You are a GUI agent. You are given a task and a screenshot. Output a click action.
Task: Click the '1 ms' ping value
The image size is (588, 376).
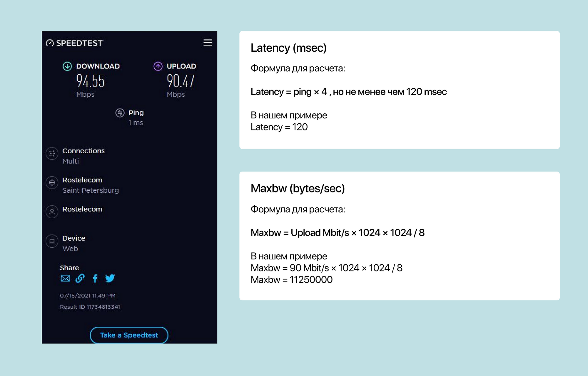pyautogui.click(x=136, y=123)
